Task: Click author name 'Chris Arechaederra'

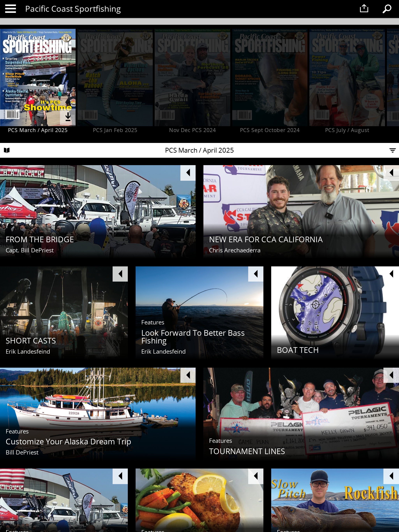Action: 235,250
